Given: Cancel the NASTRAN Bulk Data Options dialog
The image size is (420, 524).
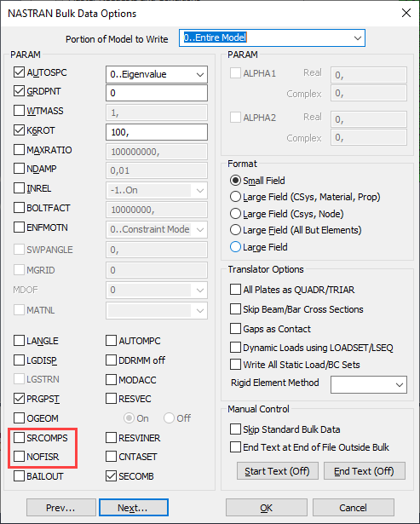Looking at the screenshot, I should point(354,508).
